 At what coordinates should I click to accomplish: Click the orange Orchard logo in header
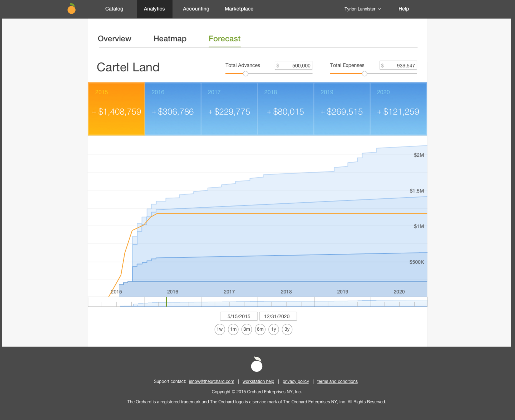point(71,9)
